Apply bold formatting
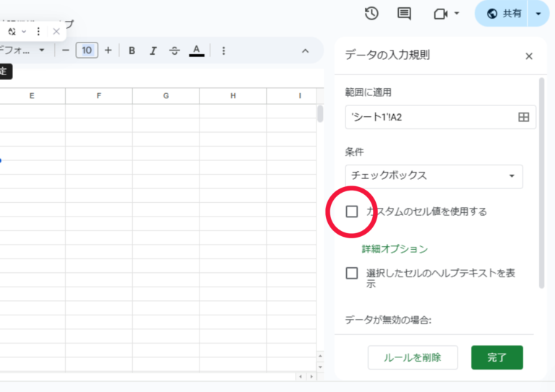555x392 pixels. pos(132,51)
